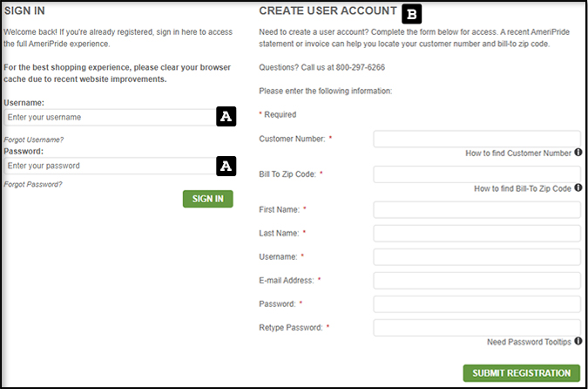Screen dimensions: 588x389
Task: Click the Need Password Tooltips info icon
Action: tap(578, 342)
